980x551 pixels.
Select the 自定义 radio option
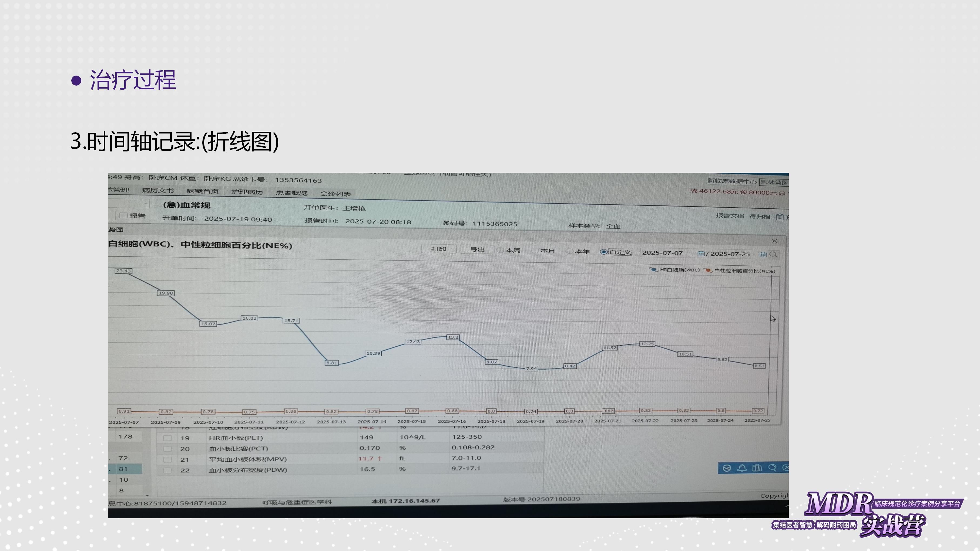point(604,252)
